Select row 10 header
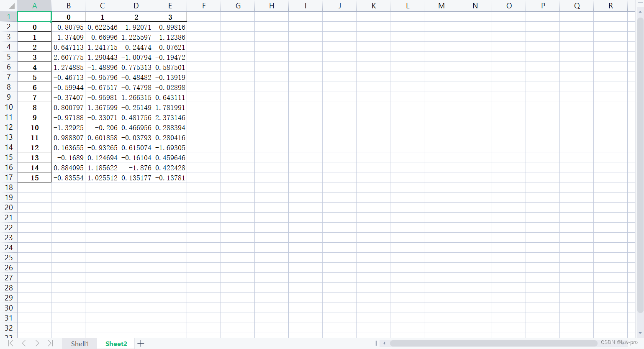The width and height of the screenshot is (644, 349). tap(9, 107)
